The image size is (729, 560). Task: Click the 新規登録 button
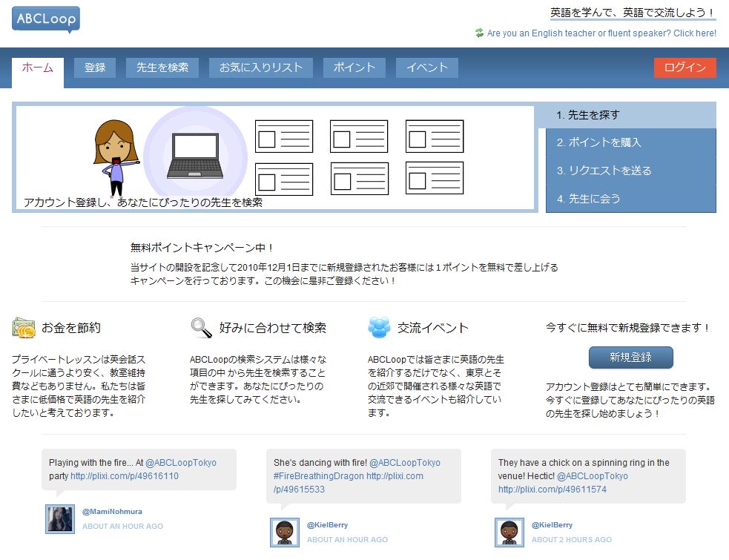click(x=631, y=358)
